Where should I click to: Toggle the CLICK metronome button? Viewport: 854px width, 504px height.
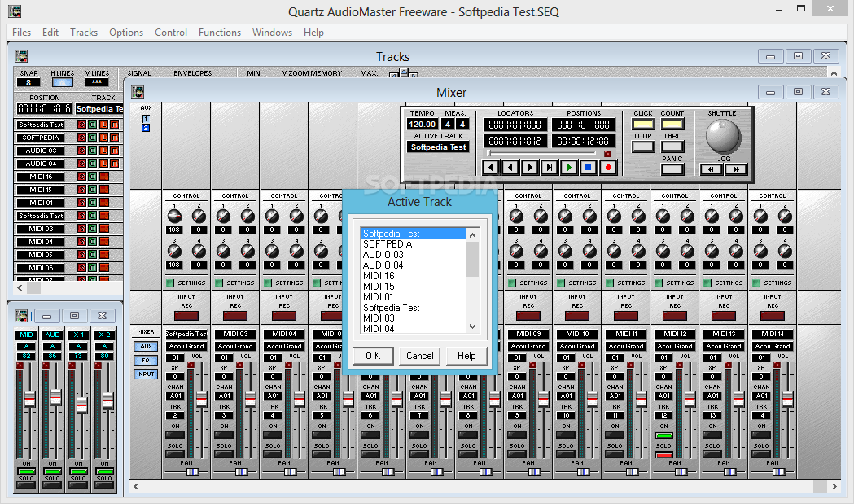coord(643,125)
